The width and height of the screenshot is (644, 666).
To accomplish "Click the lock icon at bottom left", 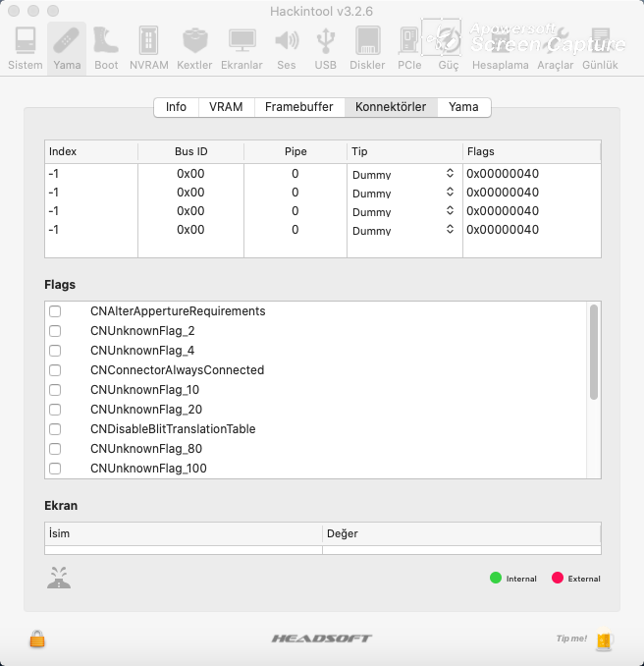I will [37, 639].
